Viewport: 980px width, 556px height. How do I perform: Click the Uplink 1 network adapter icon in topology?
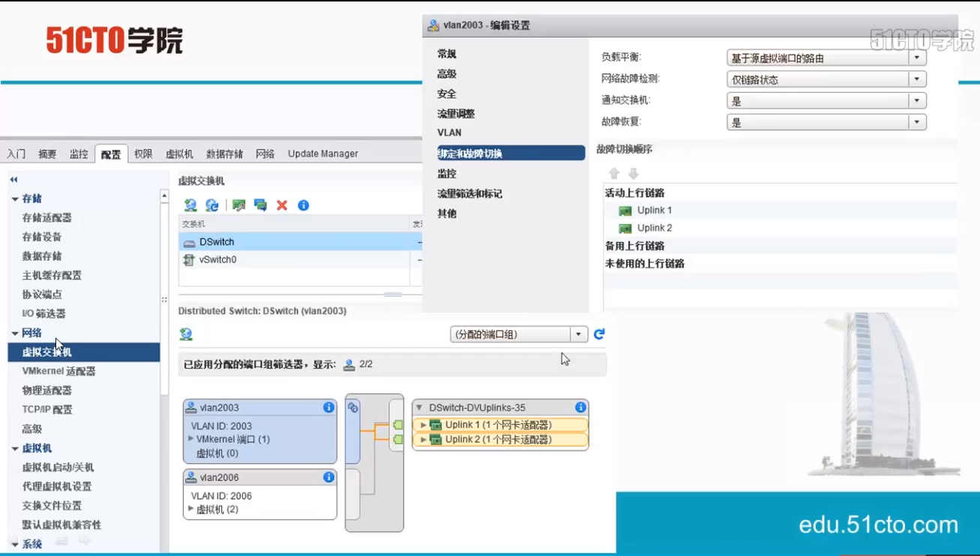point(435,425)
